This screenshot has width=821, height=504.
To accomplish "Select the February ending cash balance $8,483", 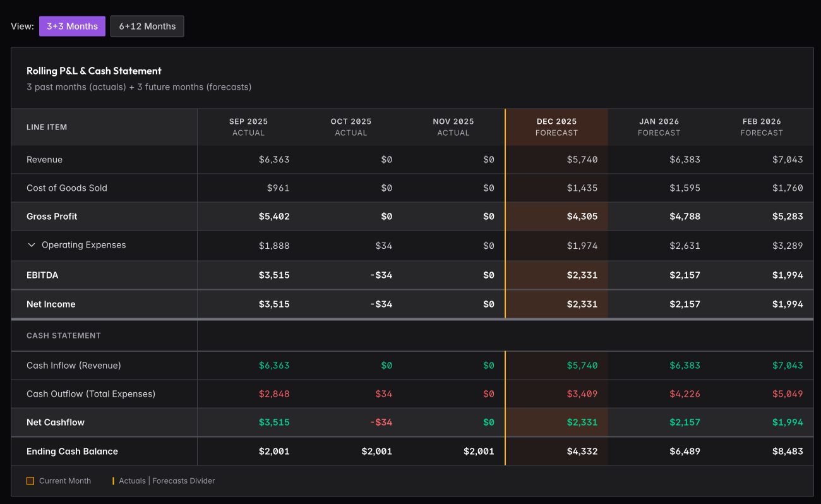I will point(787,452).
